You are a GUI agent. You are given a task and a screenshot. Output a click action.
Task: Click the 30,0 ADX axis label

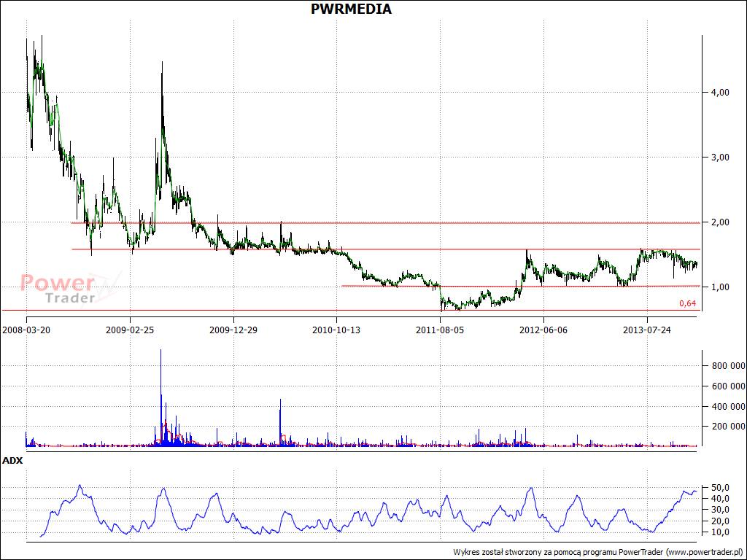720,510
